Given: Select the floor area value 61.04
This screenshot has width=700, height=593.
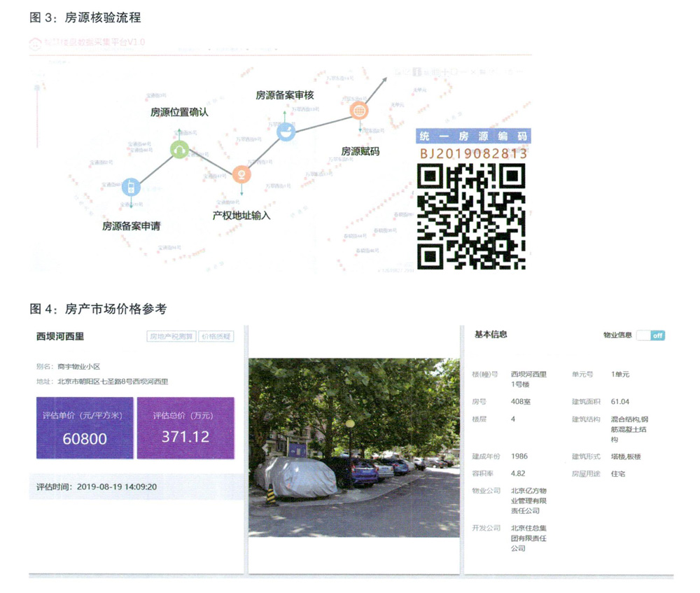Looking at the screenshot, I should pyautogui.click(x=620, y=401).
